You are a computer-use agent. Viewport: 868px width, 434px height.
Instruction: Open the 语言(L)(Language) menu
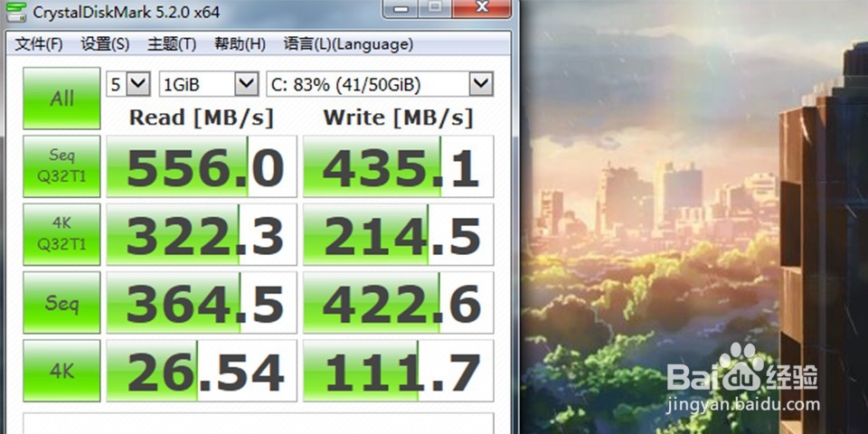coord(348,44)
